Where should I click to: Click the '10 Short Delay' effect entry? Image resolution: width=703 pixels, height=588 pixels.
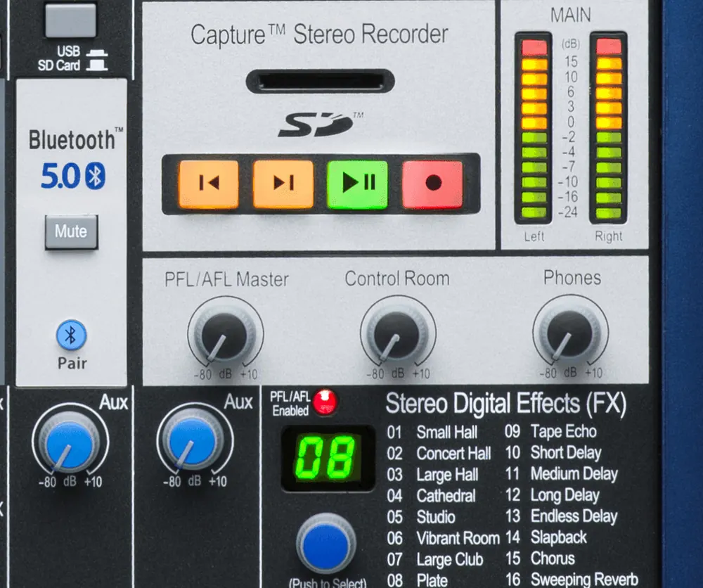pos(553,452)
